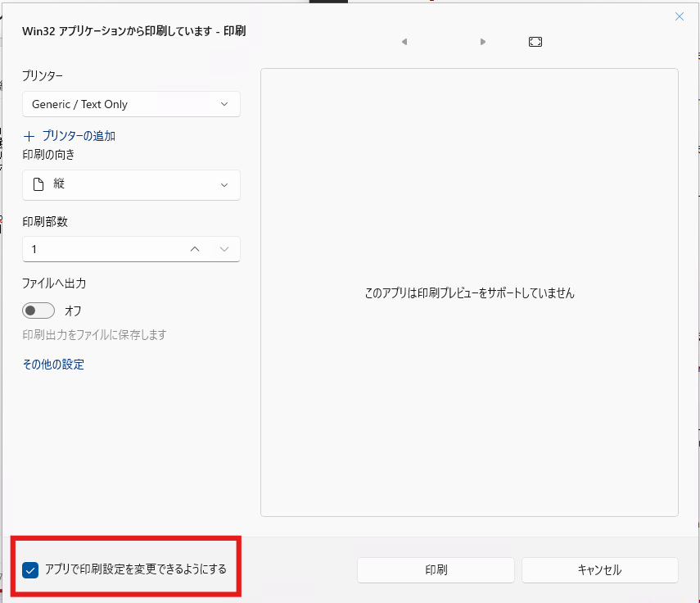Increase 印刷部数 with the up arrow
700x603 pixels.
point(195,249)
